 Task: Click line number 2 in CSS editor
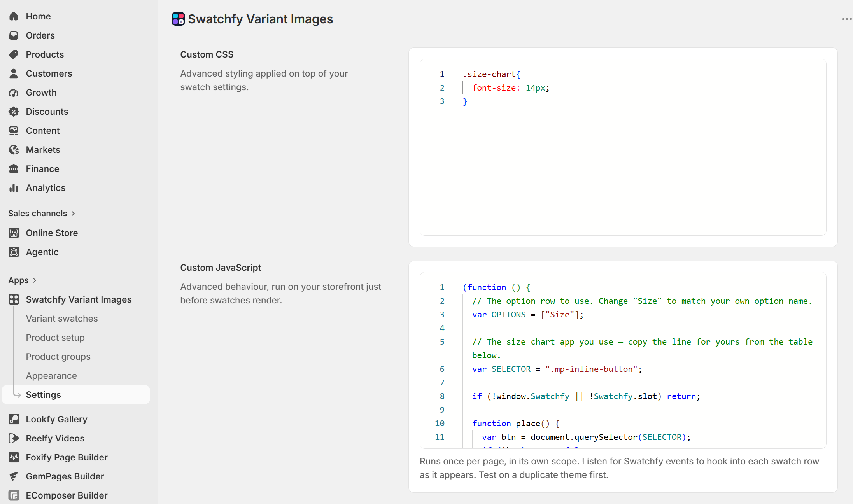[442, 88]
